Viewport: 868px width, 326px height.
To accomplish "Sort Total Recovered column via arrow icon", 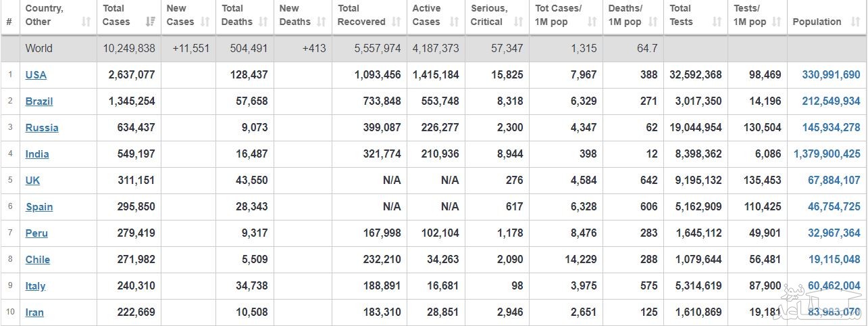I will click(x=396, y=22).
